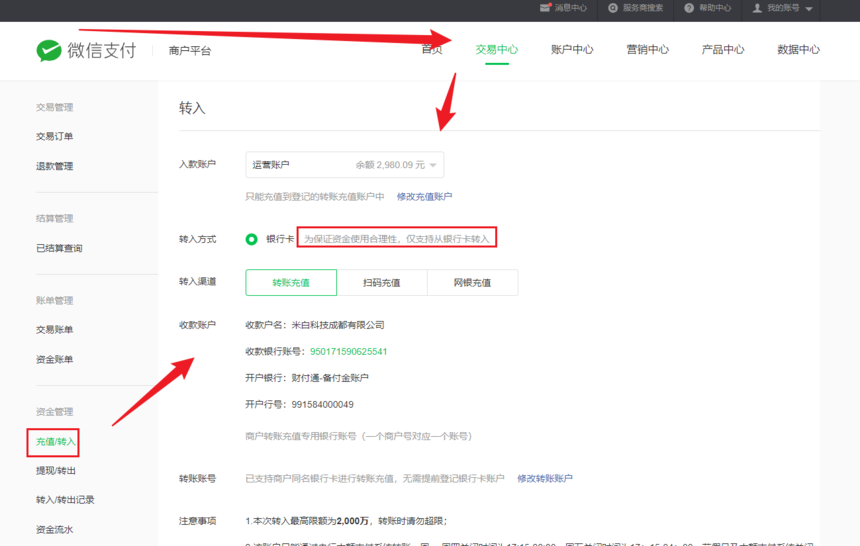The height and width of the screenshot is (546, 860).
Task: Select the 扫码充值 channel
Action: [x=382, y=283]
